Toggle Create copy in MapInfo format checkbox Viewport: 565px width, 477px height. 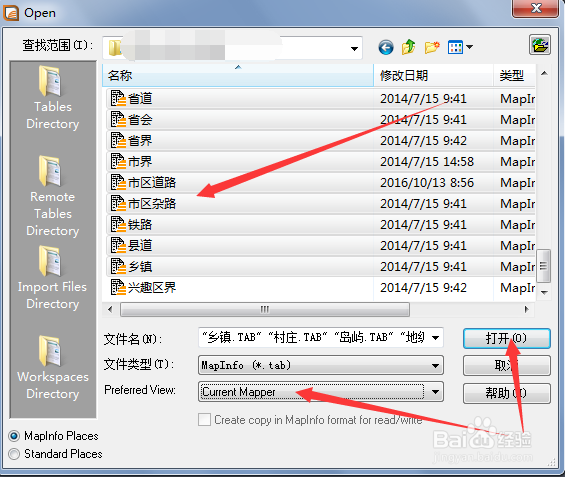[204, 420]
